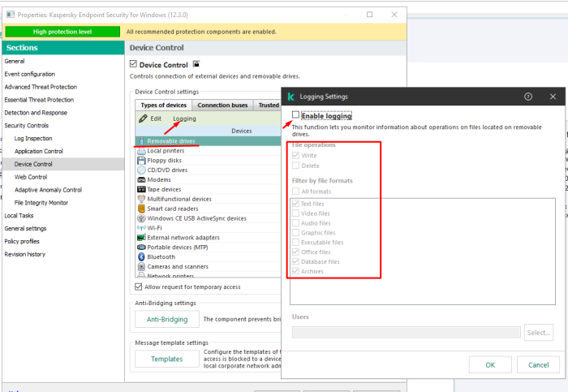Open Application Control subsection
This screenshot has height=392, width=568.
click(39, 152)
